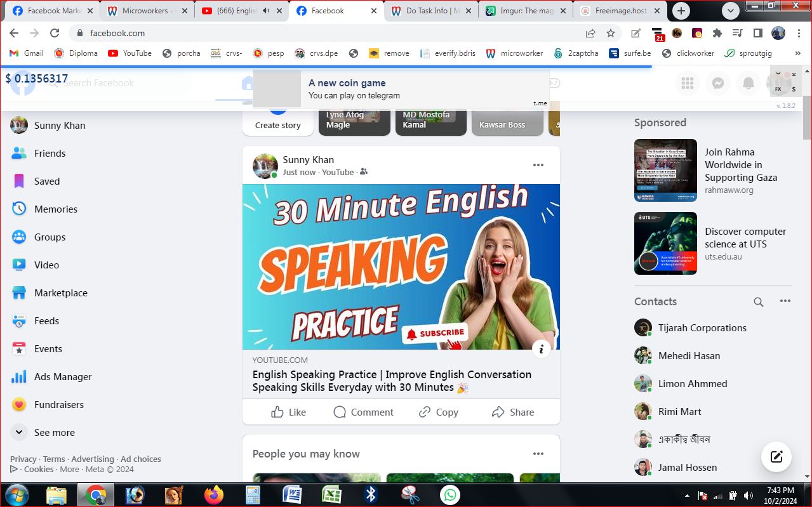This screenshot has height=507, width=812.
Task: Switch to Facebook Marketplace tab
Action: [x=53, y=11]
